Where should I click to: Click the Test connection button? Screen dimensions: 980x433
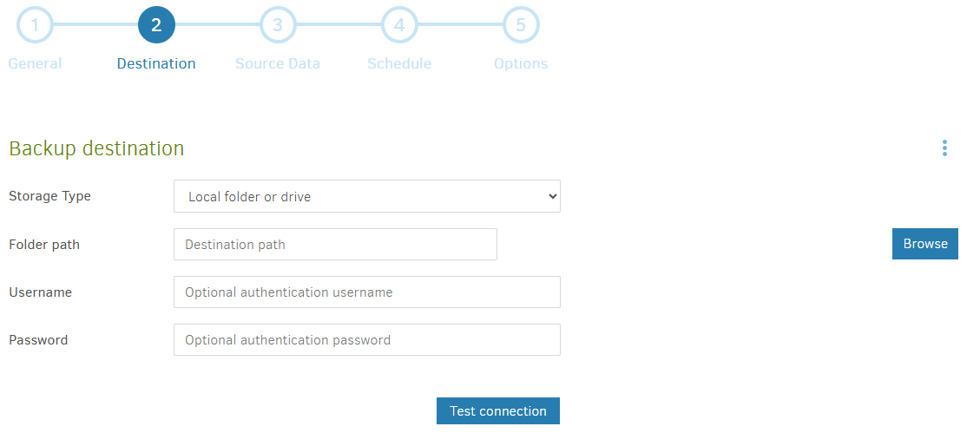click(497, 411)
